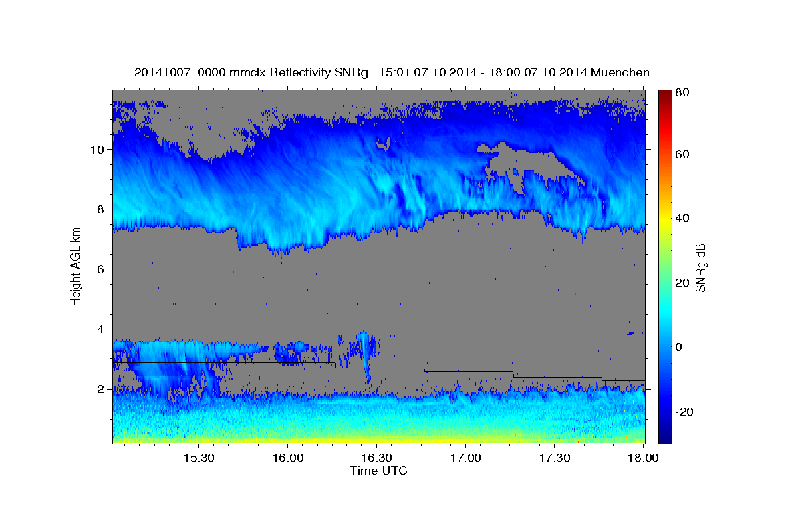Click the 'Time UTC' axis label
The height and width of the screenshot is (532, 798).
tap(378, 471)
